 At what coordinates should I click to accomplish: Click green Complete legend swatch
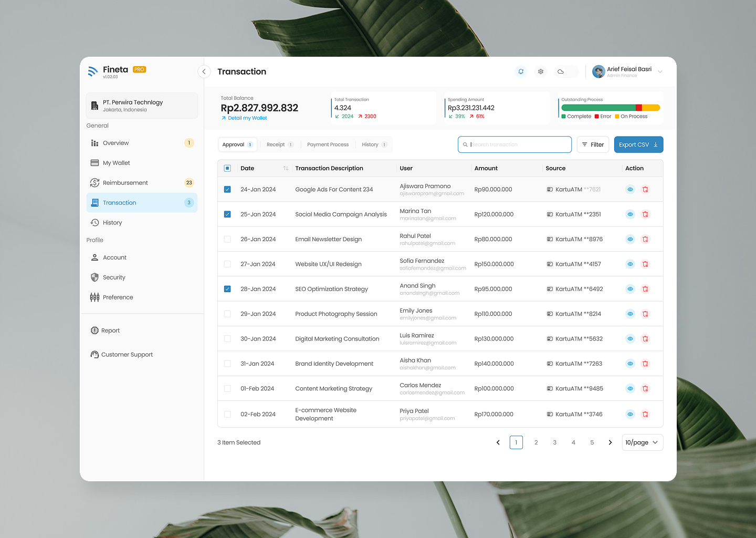coord(563,117)
